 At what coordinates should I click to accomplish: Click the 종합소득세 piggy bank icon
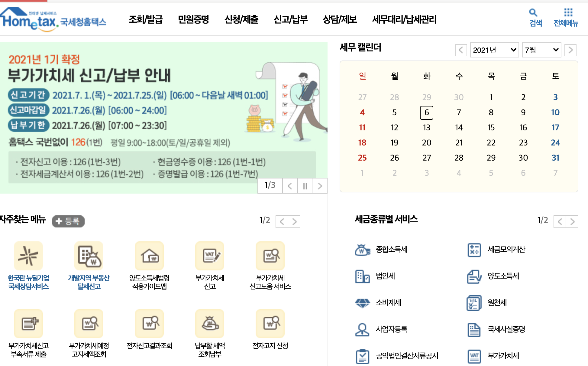(362, 250)
